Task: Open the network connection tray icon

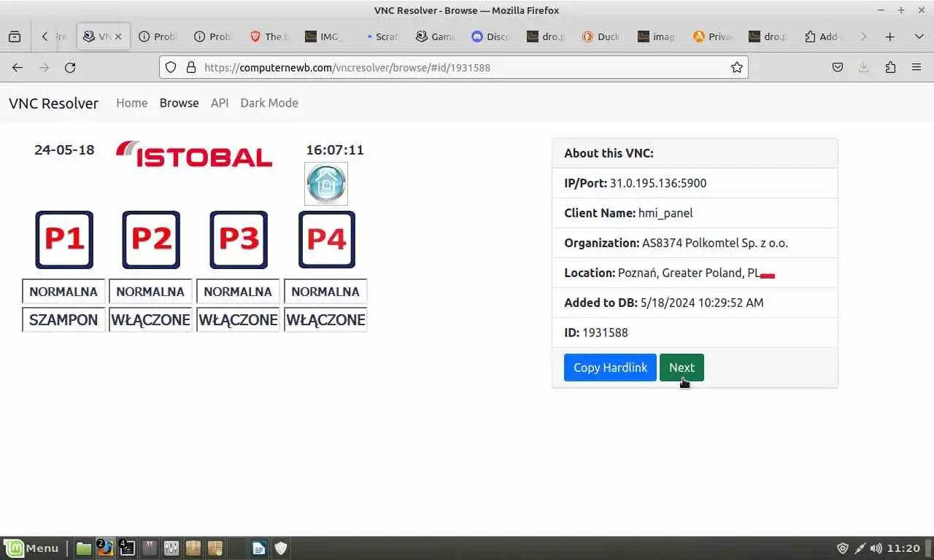Action: (860, 548)
